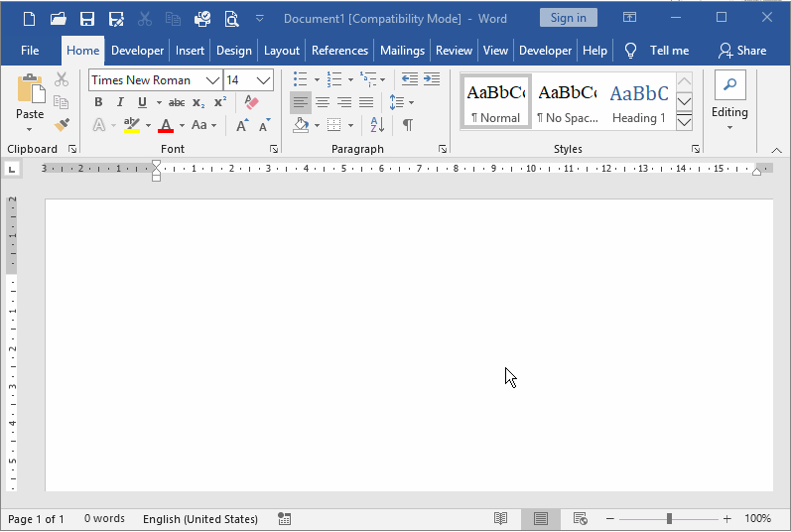Screen dimensions: 791x532
Task: Apply yellow text highlight color
Action: (x=132, y=124)
